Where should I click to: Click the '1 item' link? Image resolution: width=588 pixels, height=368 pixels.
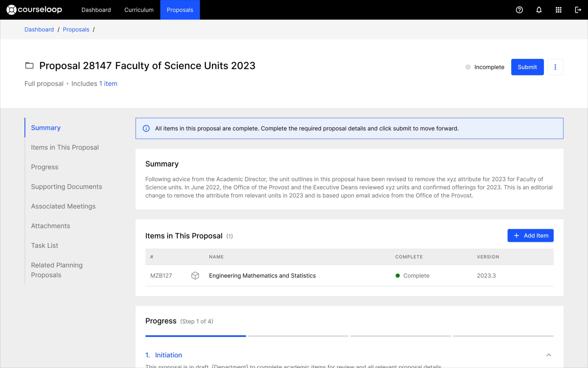point(108,84)
